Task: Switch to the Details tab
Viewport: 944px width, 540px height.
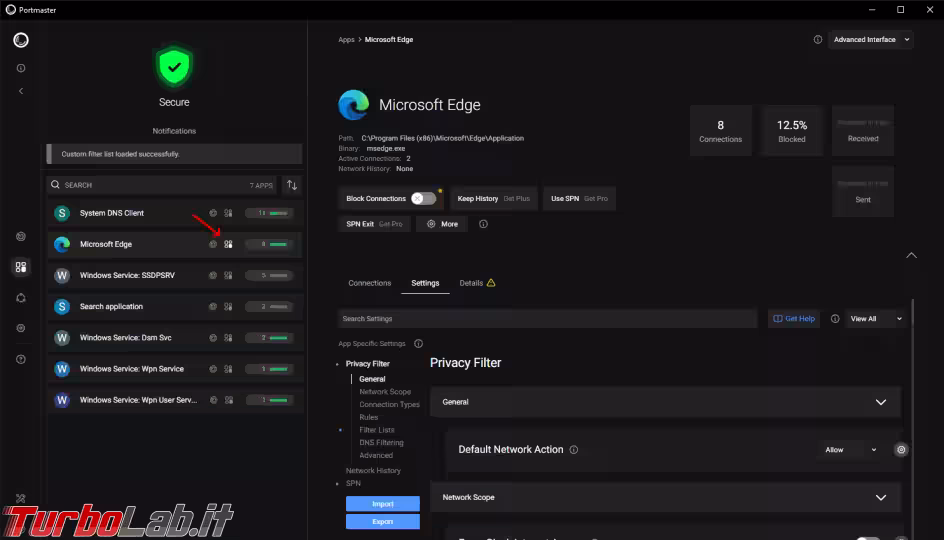Action: [x=477, y=283]
